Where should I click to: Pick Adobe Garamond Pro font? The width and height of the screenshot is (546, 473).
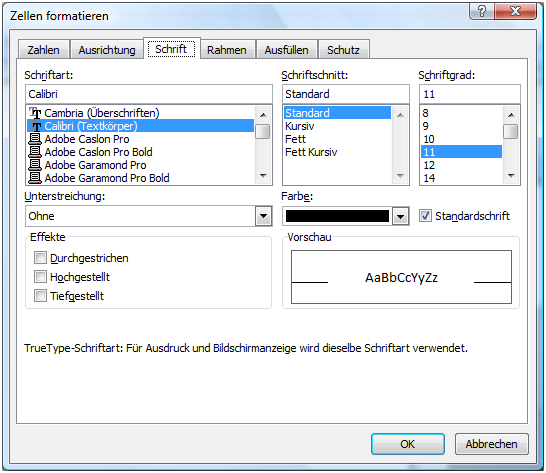[x=140, y=165]
